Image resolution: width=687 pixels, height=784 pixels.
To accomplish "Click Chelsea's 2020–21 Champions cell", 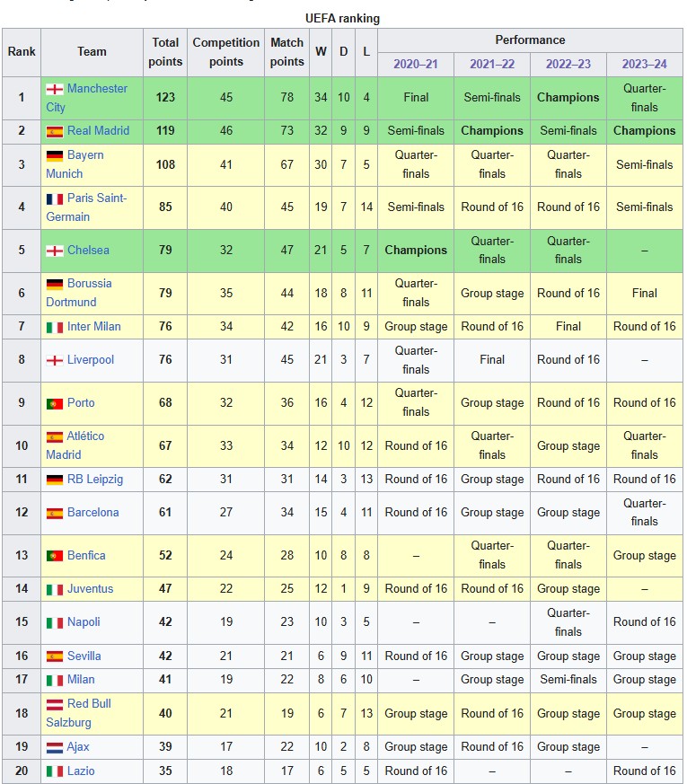I will click(x=416, y=251).
